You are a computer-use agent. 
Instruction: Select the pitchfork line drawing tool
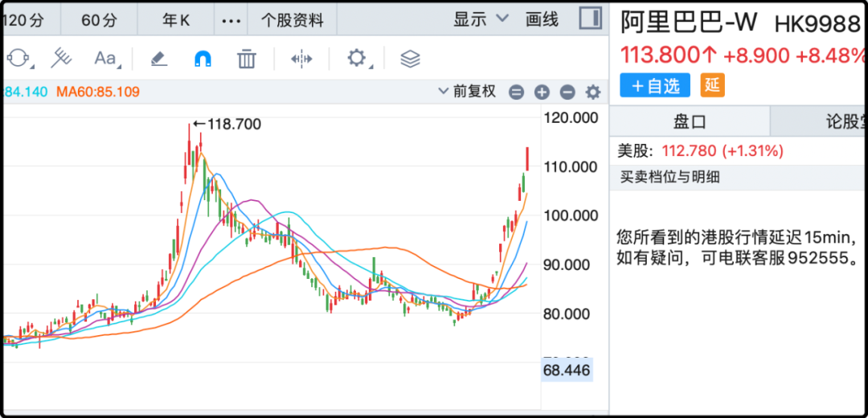(62, 59)
